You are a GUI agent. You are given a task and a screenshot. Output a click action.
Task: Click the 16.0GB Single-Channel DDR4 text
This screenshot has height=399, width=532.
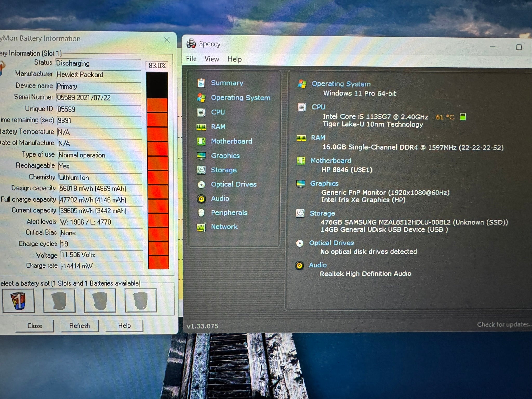413,148
